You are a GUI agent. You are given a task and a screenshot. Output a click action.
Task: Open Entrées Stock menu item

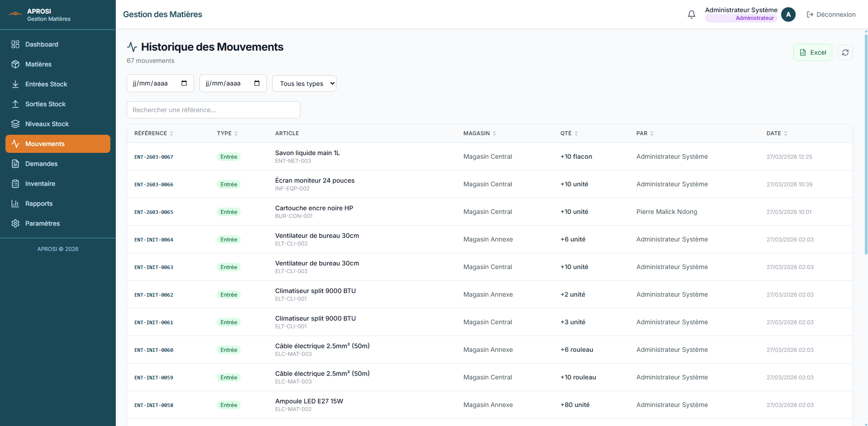point(58,84)
